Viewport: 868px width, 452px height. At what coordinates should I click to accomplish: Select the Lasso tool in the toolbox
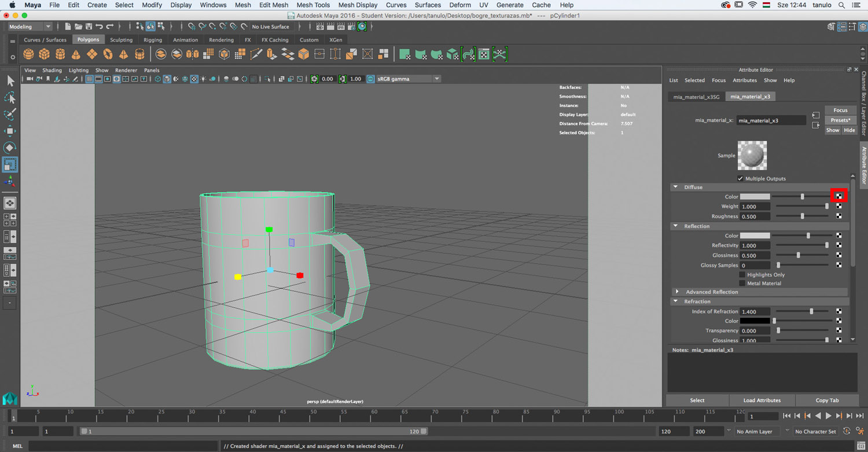[10, 97]
